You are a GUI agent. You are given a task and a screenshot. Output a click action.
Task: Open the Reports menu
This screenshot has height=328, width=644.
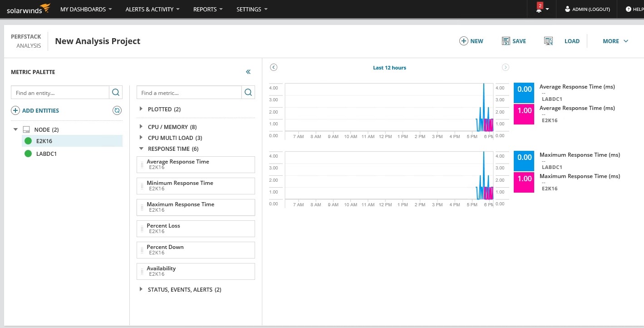pos(208,9)
